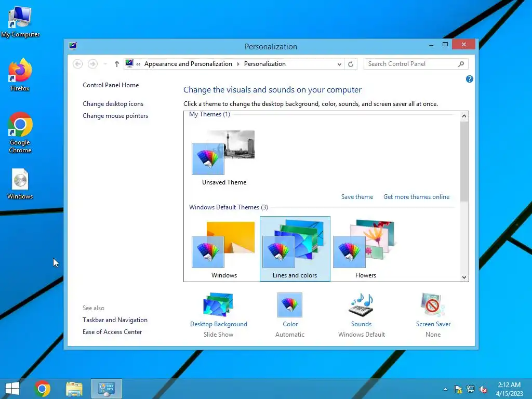Expand arrow after Appearance and Personalization

point(238,64)
